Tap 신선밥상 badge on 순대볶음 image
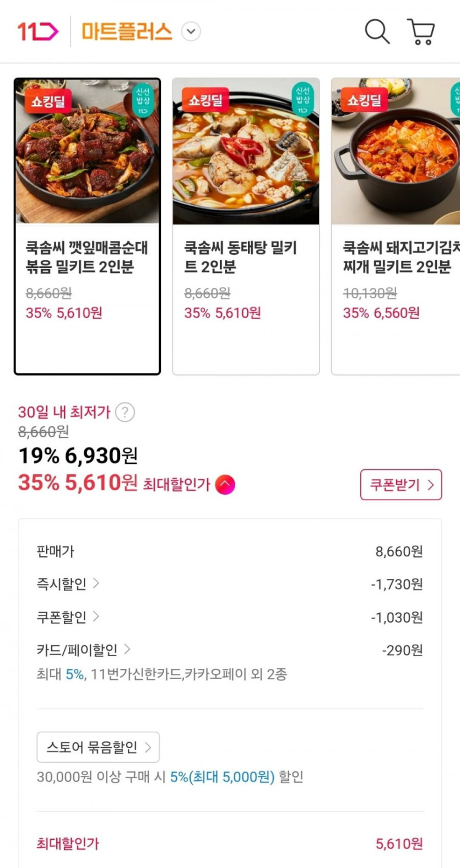This screenshot has width=460, height=868. 143,99
